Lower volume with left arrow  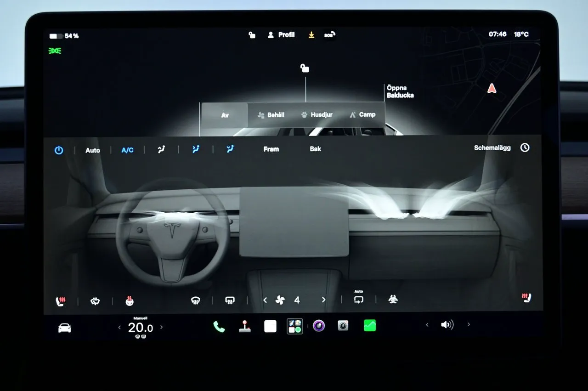pos(427,325)
